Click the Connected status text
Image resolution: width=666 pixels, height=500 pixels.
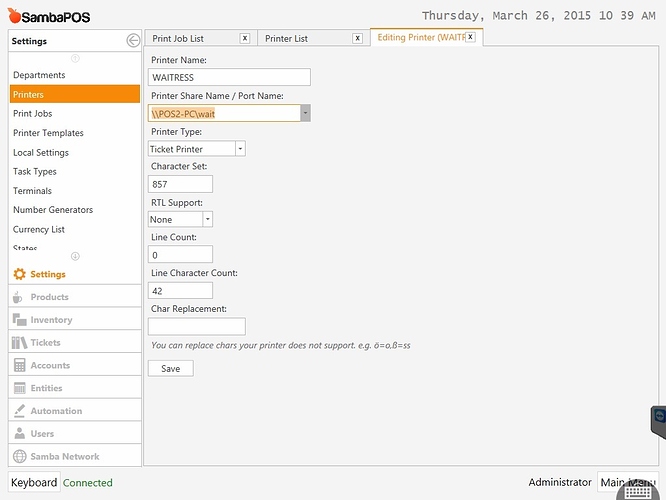click(87, 483)
